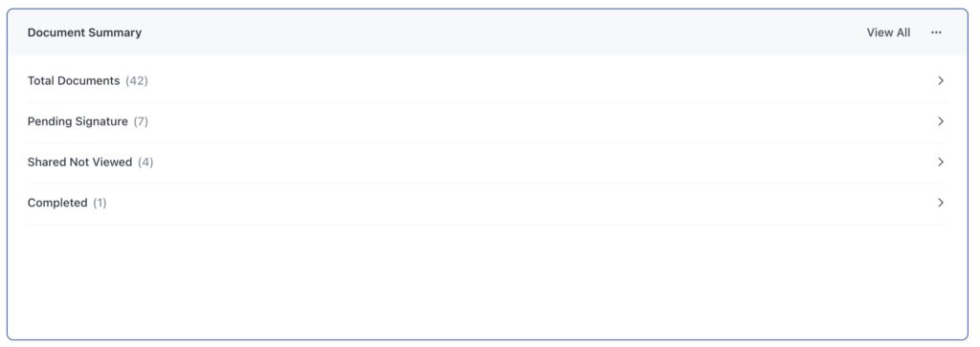Click the View All link

tap(888, 33)
